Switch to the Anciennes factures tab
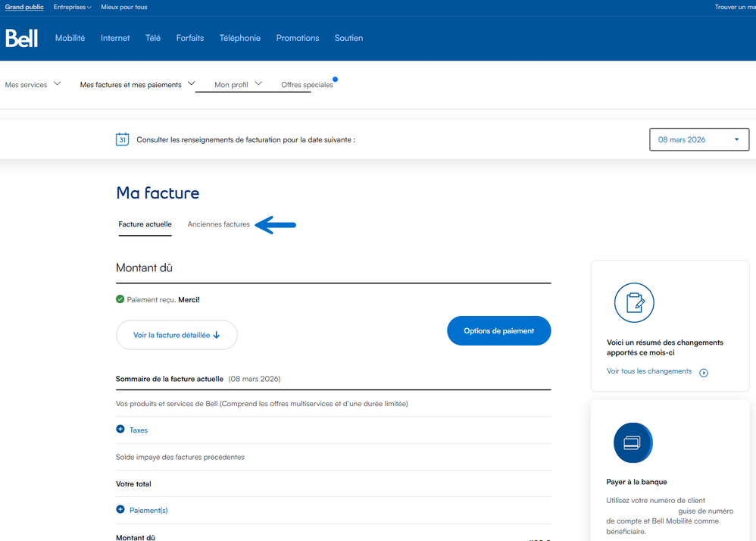Screen dimensions: 756x541 (218, 224)
